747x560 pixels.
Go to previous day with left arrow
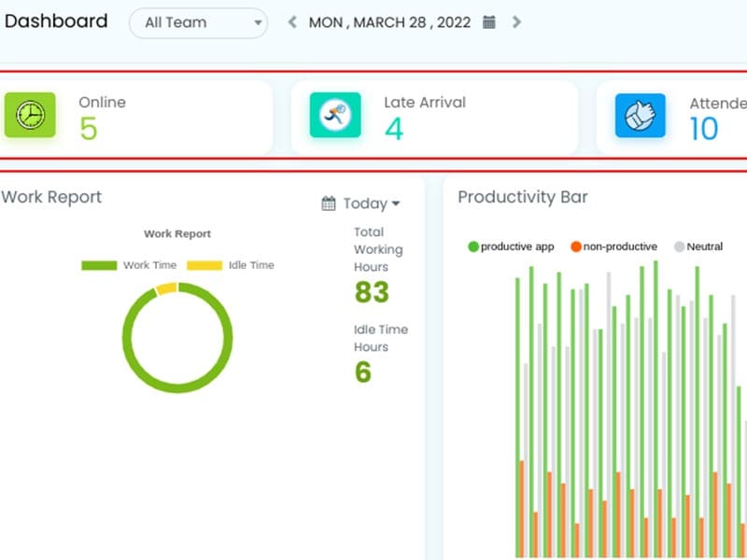pos(292,22)
